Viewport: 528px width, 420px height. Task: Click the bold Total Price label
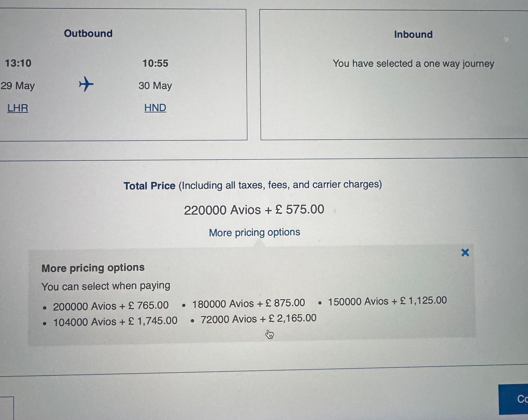click(x=150, y=186)
